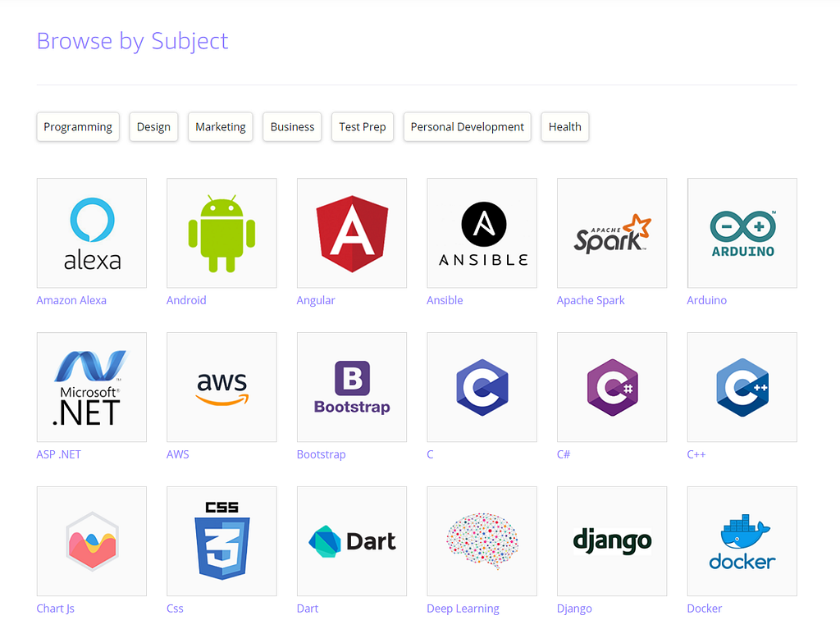Click the Arduino text link
Screen dimensions: 840x629
706,300
